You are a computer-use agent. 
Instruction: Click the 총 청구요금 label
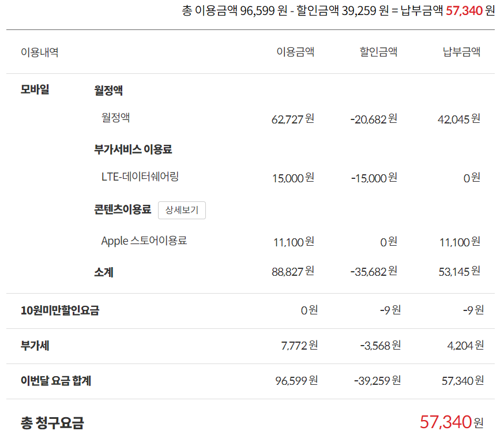[x=52, y=422]
